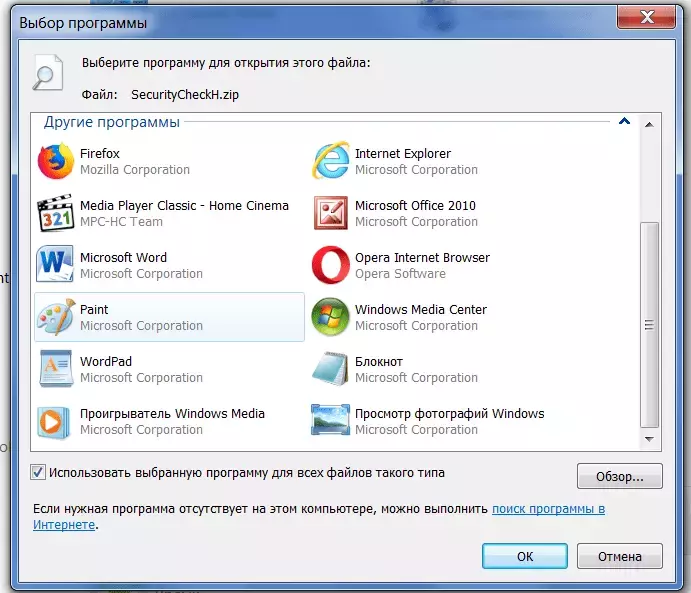Click the Opera Internet Browser label
This screenshot has height=593, width=691.
422,258
